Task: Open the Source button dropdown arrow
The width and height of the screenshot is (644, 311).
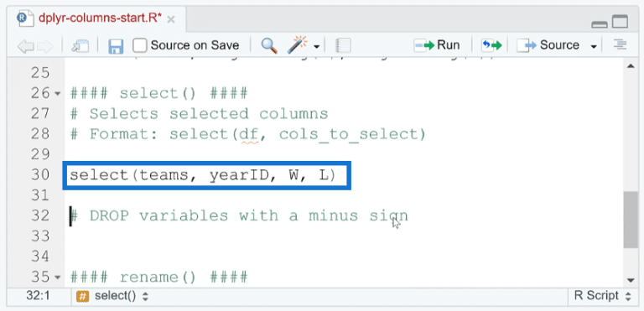Action: [x=594, y=46]
